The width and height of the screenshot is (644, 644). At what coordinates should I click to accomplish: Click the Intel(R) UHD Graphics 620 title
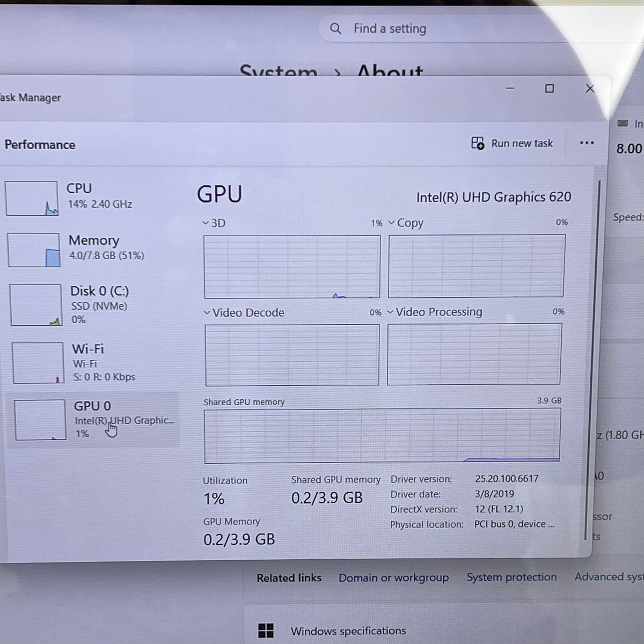(x=494, y=197)
